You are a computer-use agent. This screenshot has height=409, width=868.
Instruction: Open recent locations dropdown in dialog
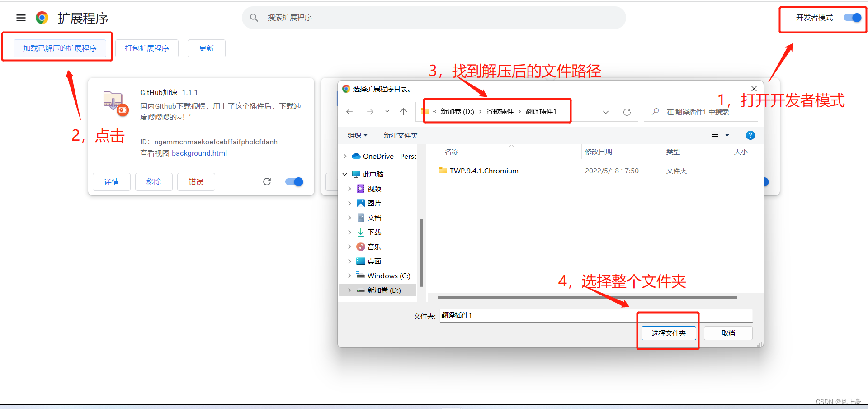tap(387, 112)
